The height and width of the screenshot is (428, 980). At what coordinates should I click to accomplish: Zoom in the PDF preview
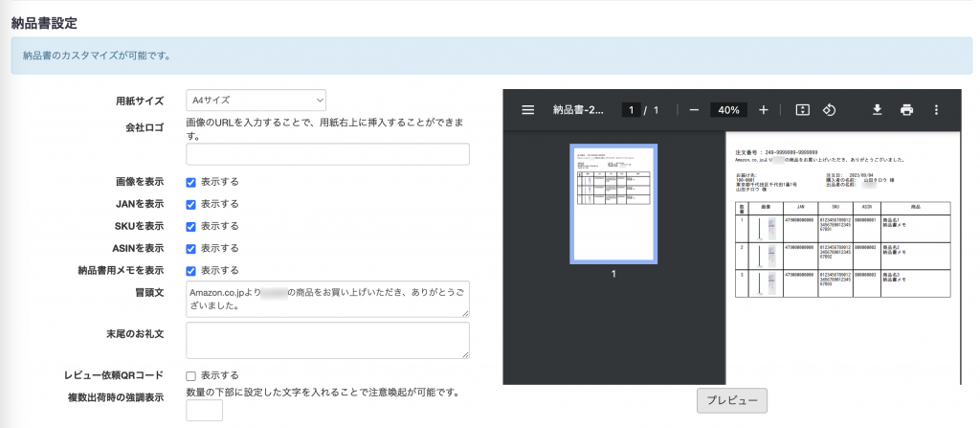[x=763, y=110]
